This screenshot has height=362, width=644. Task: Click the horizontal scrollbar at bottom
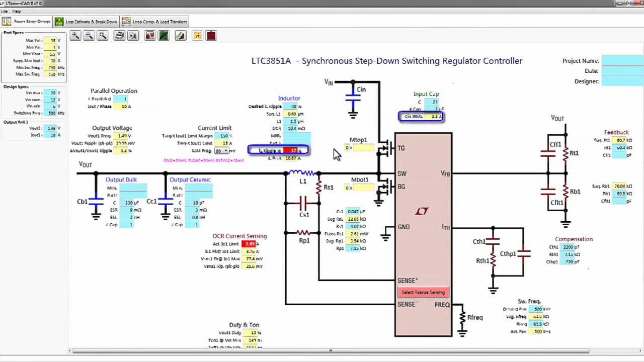331,350
